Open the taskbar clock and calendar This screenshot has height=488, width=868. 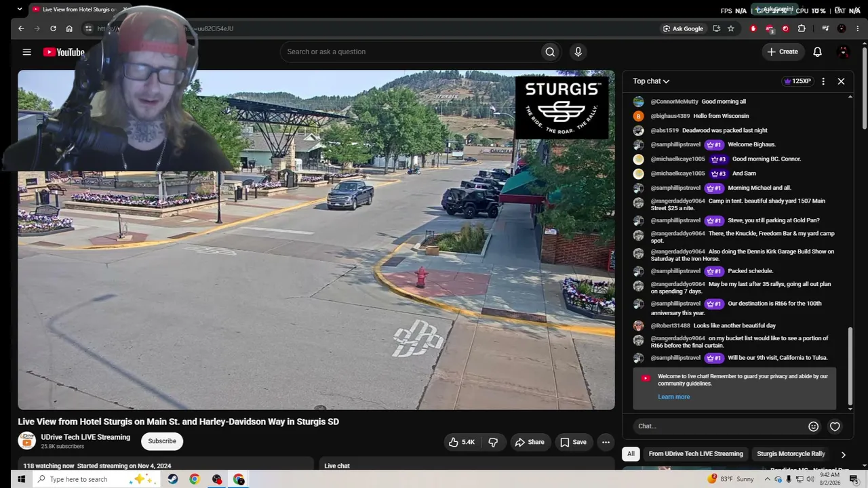829,479
